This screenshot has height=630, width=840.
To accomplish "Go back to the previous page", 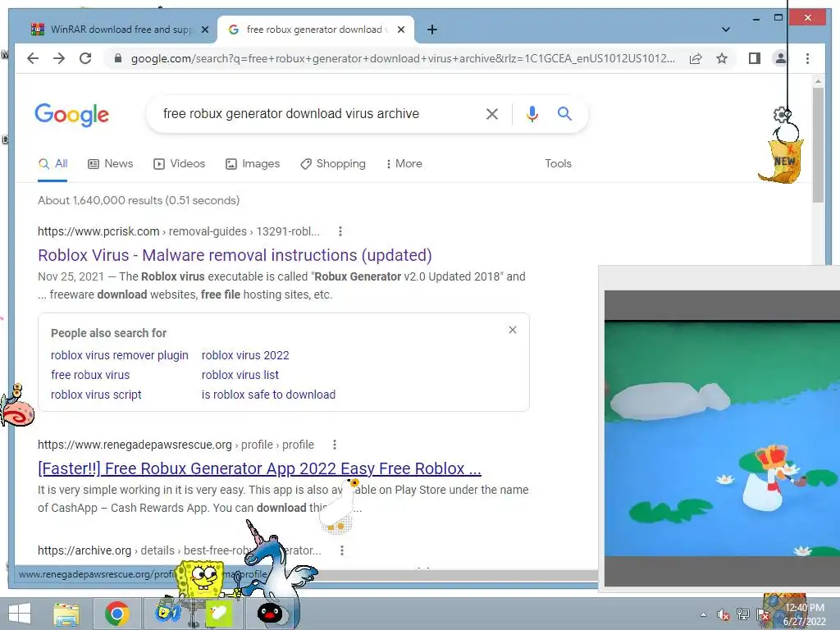I will 33,58.
